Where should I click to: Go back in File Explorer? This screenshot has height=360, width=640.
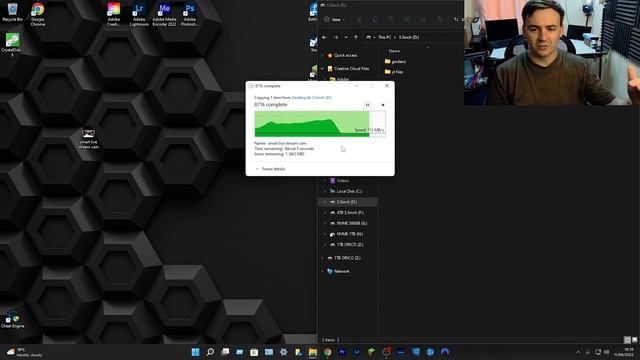click(x=324, y=37)
